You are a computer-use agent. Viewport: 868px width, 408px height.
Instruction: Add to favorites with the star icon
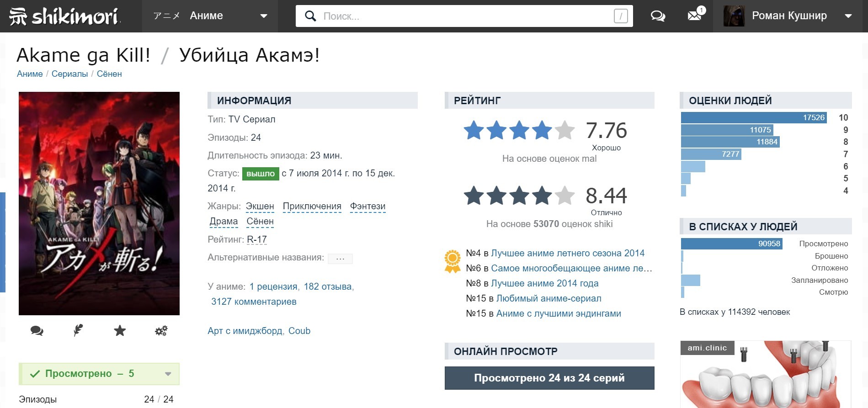pyautogui.click(x=120, y=330)
